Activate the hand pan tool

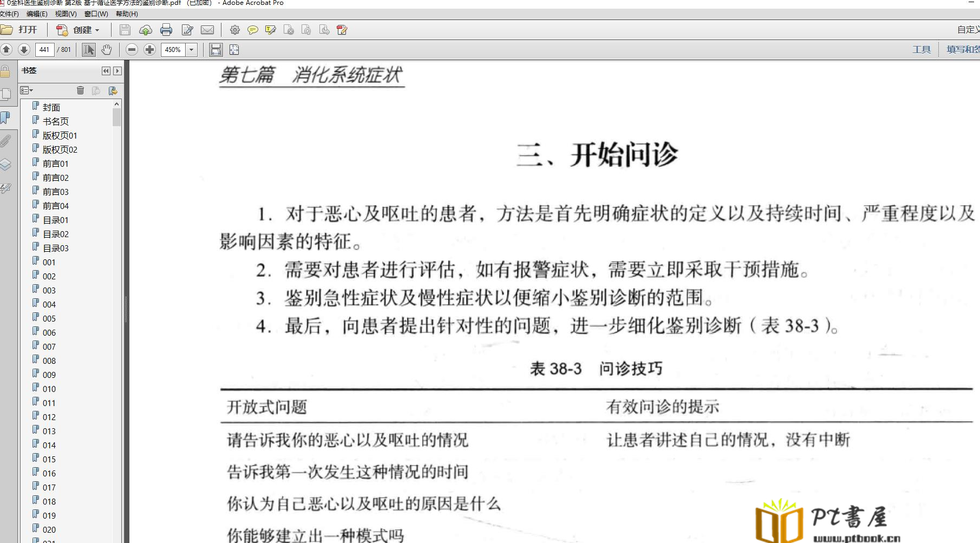point(107,50)
